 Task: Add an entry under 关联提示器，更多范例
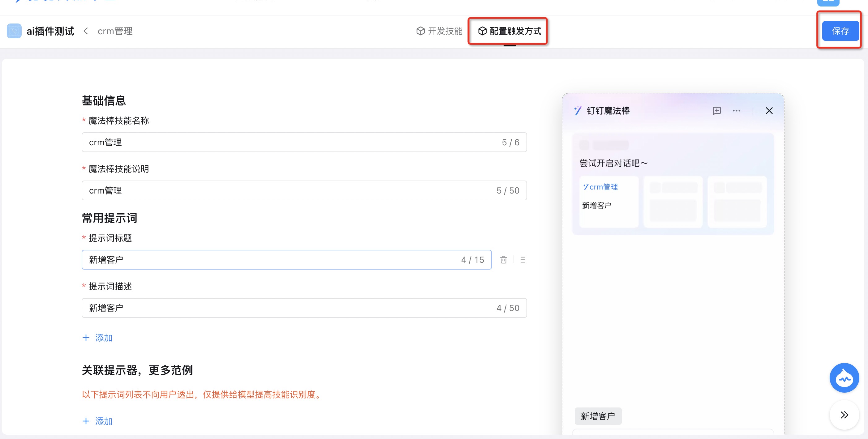(x=97, y=421)
